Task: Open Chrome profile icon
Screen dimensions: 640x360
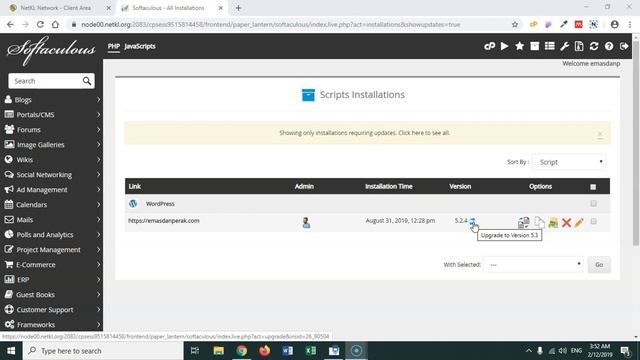Action: tap(615, 24)
